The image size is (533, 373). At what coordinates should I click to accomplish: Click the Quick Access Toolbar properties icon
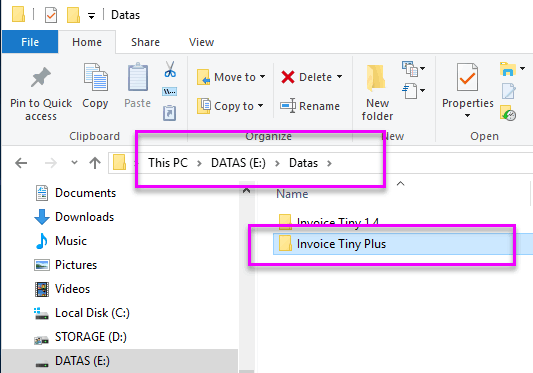[51, 15]
